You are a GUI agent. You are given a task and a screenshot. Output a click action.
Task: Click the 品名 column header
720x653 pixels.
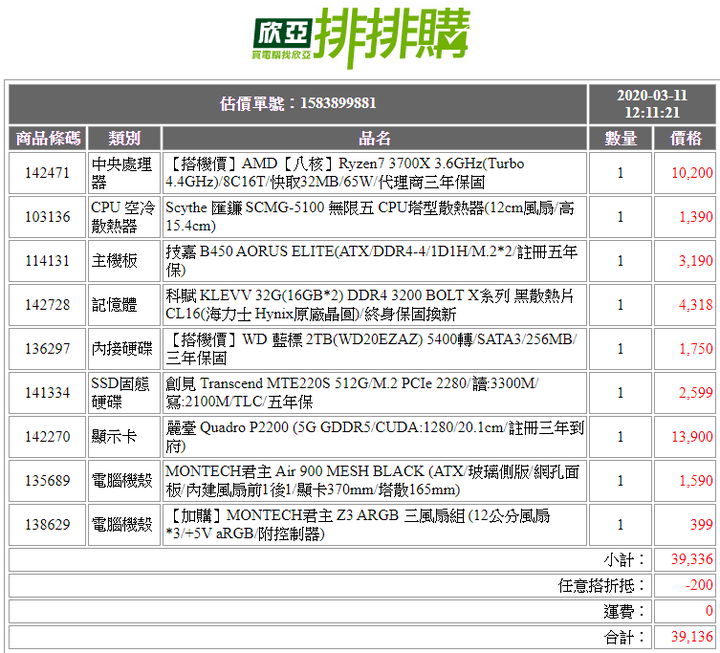tap(374, 138)
